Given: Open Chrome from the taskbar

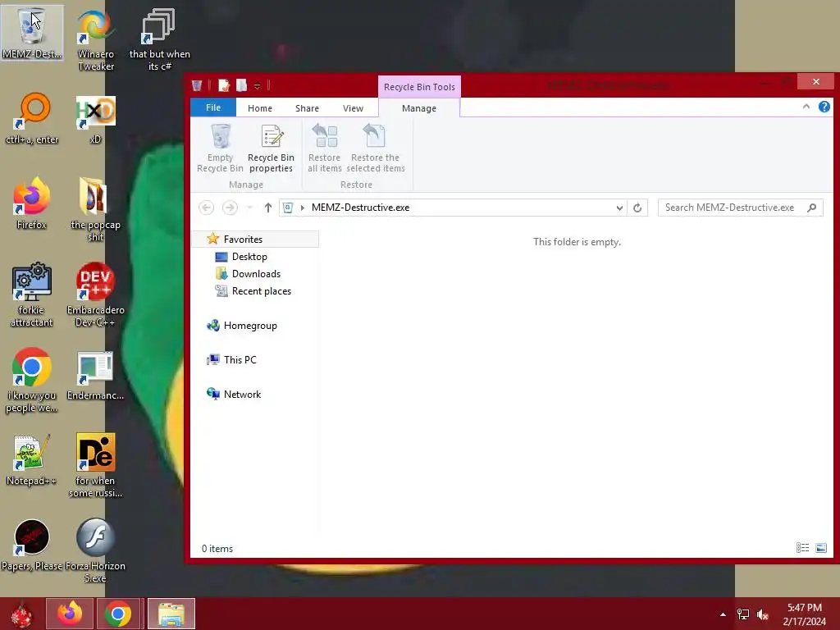Looking at the screenshot, I should click(118, 614).
